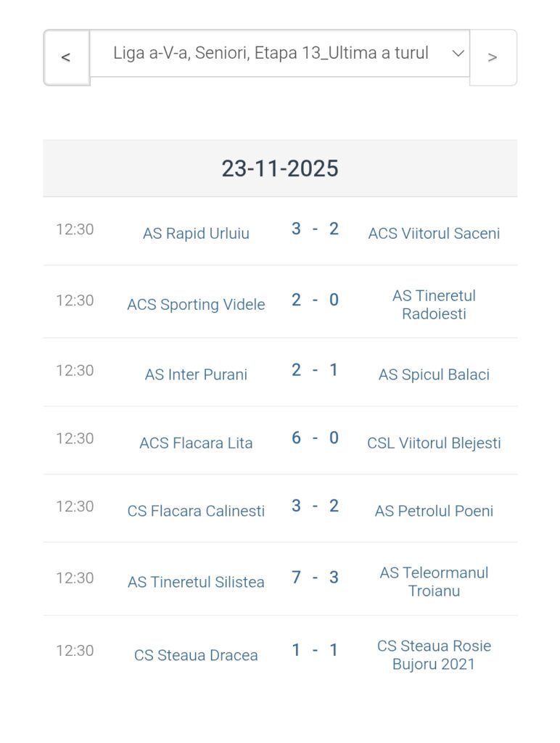Open ACS Viitorul Saceni team link
Screen dimensions: 560x743
pos(434,234)
